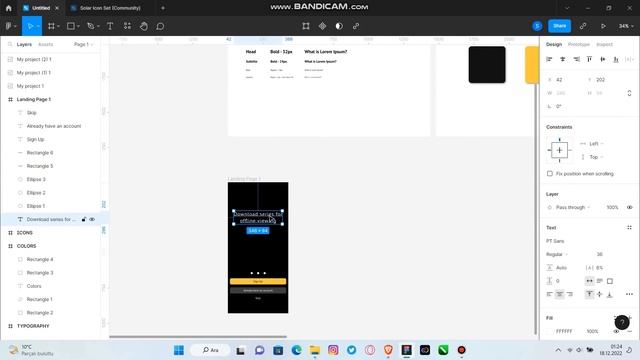This screenshot has width=640, height=360.
Task: Align vertical centers in Design panel
Action: point(603,59)
